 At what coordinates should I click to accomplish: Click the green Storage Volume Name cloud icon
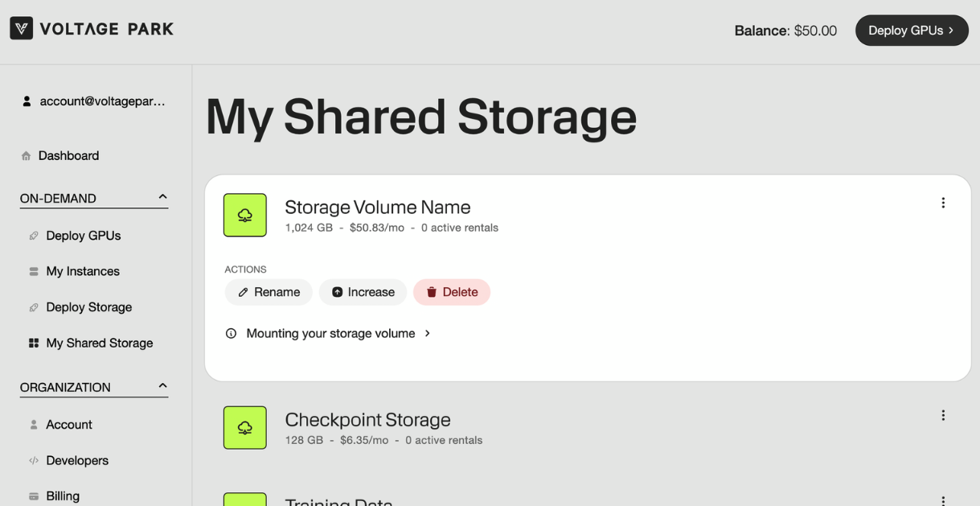tap(245, 215)
